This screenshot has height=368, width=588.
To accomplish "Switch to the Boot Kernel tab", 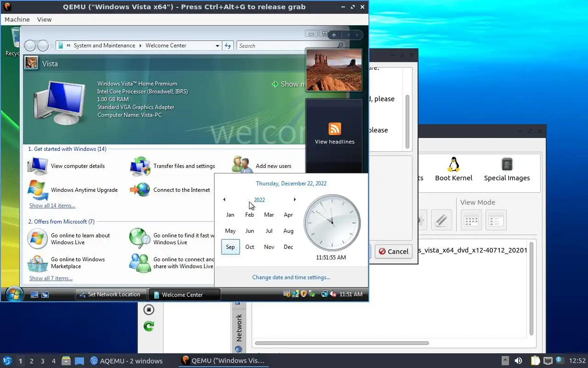I will click(x=454, y=169).
